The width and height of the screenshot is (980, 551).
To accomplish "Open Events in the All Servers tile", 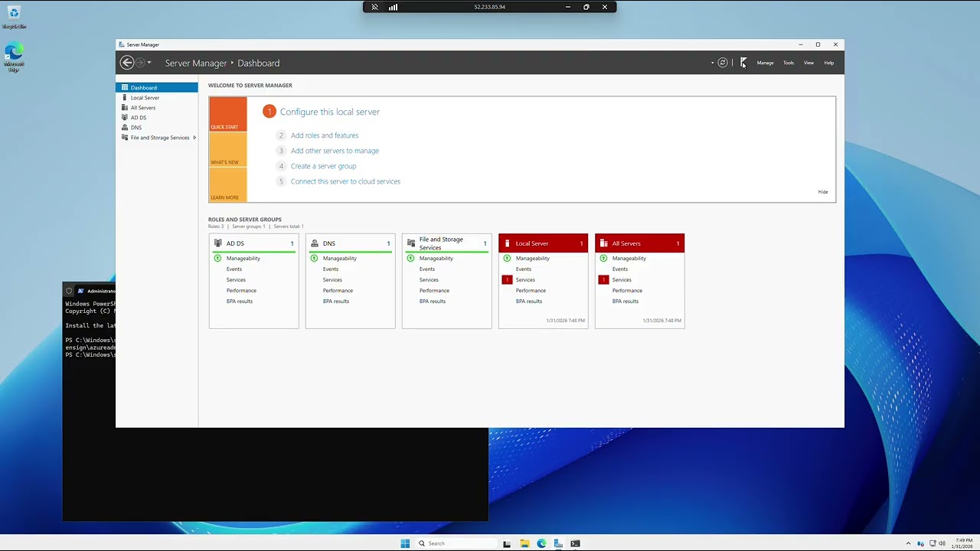I will pyautogui.click(x=620, y=269).
